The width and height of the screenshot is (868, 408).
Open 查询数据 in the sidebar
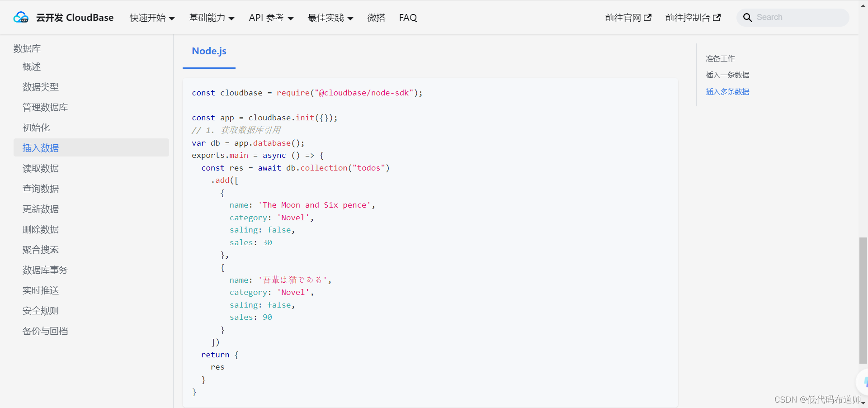point(41,189)
